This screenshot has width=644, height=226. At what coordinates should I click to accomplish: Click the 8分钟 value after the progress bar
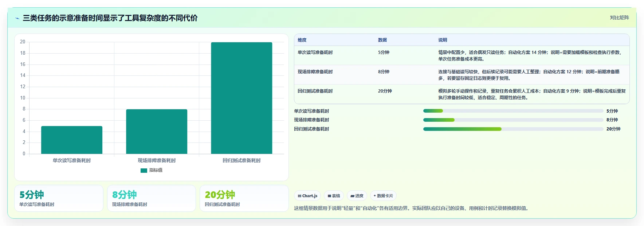point(612,120)
